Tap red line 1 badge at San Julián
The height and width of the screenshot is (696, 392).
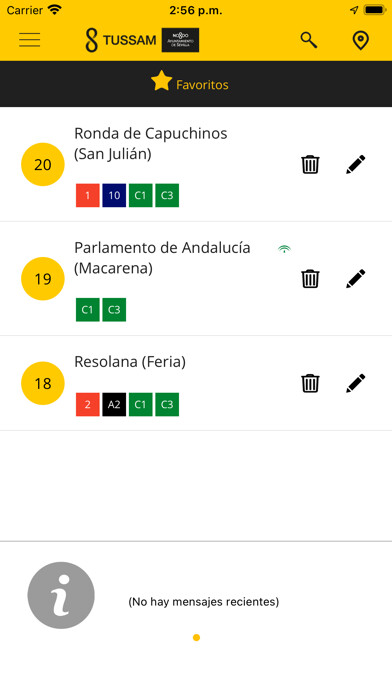[x=87, y=195]
